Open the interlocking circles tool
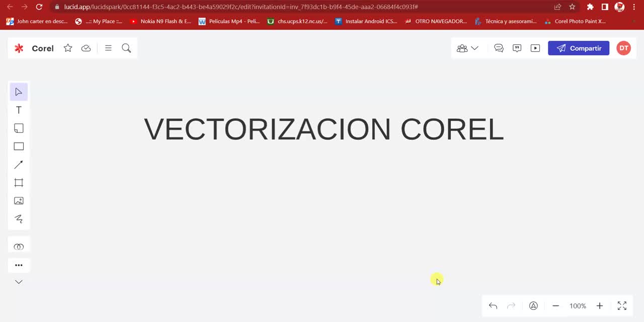644x322 pixels. 19,247
